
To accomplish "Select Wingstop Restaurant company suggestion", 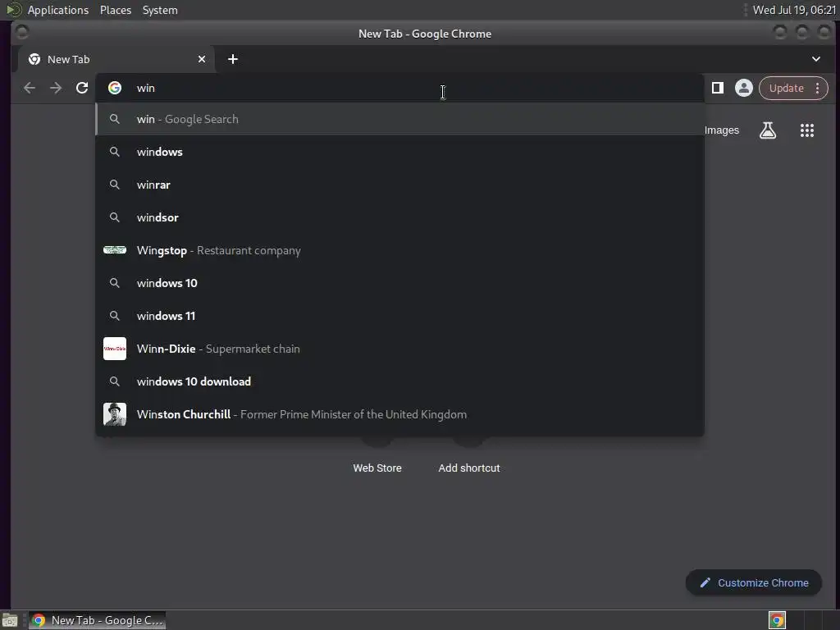I will (x=399, y=250).
